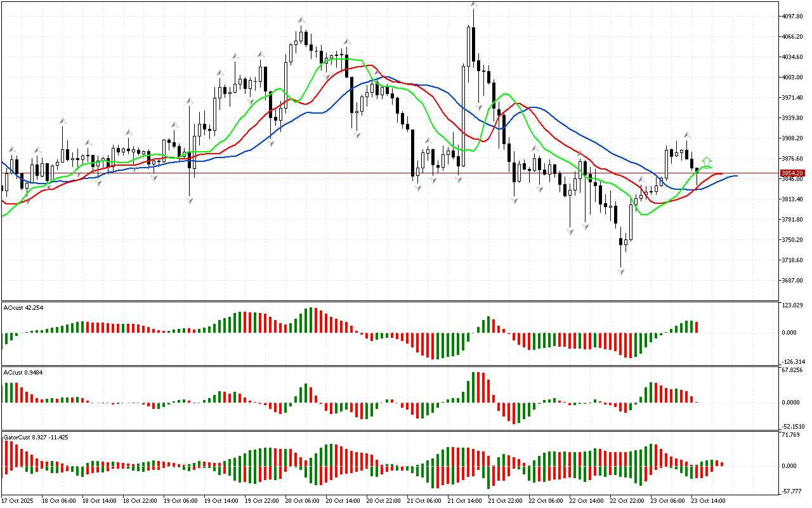Click the 21 Oct 14:00 time axis label

point(465,501)
